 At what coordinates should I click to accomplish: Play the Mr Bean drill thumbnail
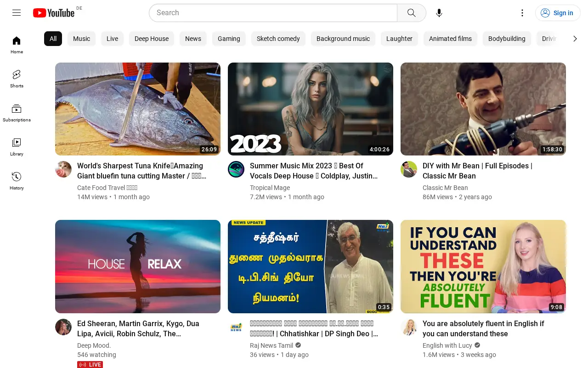[483, 109]
